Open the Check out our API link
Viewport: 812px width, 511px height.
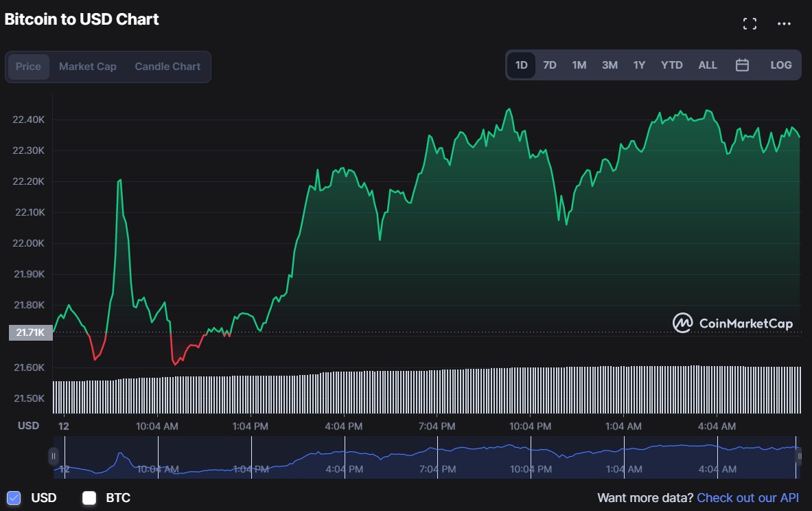coord(747,498)
